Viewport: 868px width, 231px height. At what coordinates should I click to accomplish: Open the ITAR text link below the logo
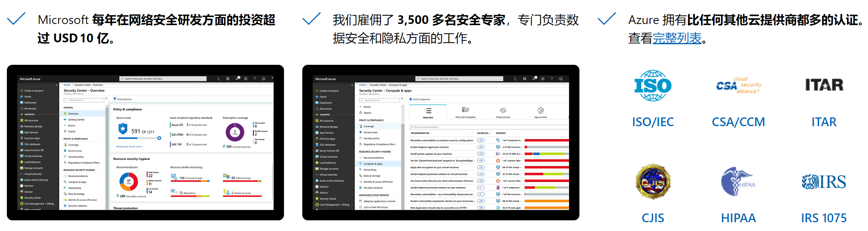point(824,122)
